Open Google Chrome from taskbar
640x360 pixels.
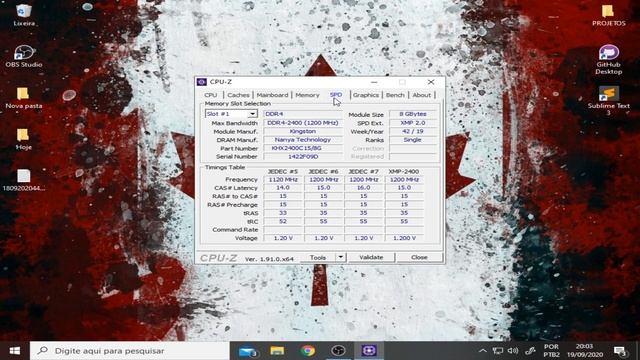308,351
